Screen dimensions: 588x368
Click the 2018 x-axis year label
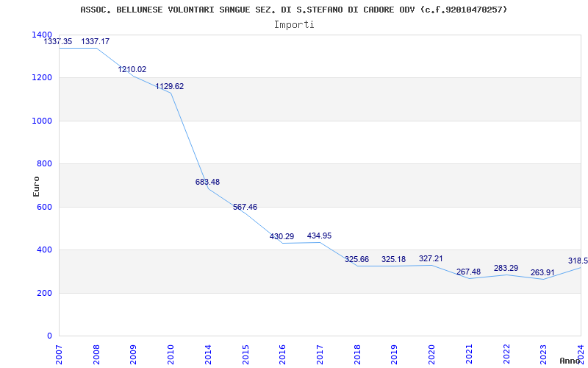click(357, 354)
